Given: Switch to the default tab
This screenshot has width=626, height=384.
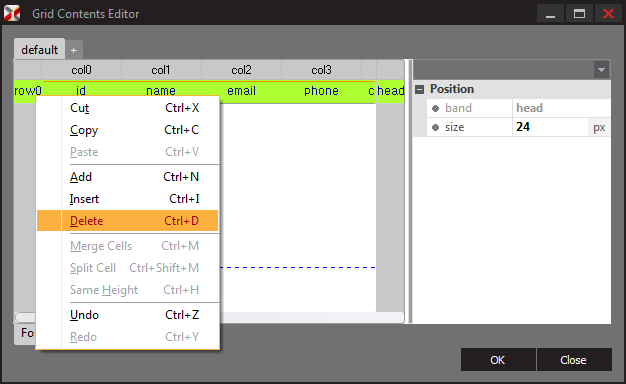Looking at the screenshot, I should pyautogui.click(x=40, y=49).
